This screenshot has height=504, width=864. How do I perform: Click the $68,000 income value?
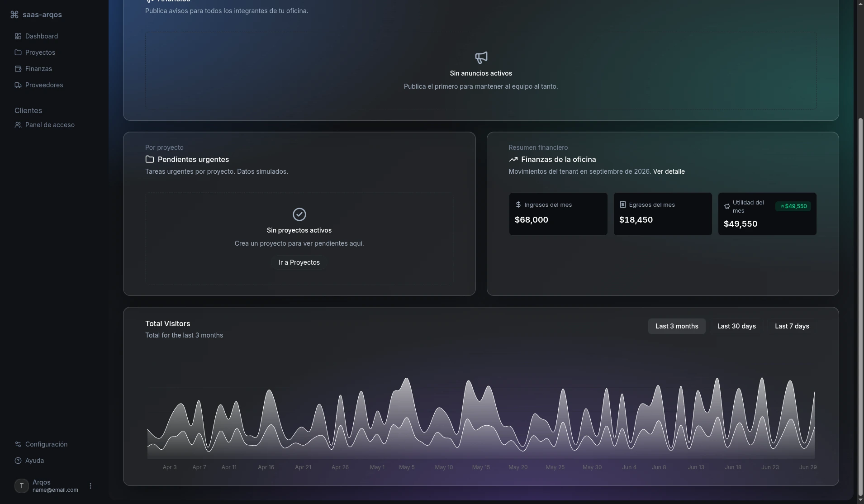[532, 220]
